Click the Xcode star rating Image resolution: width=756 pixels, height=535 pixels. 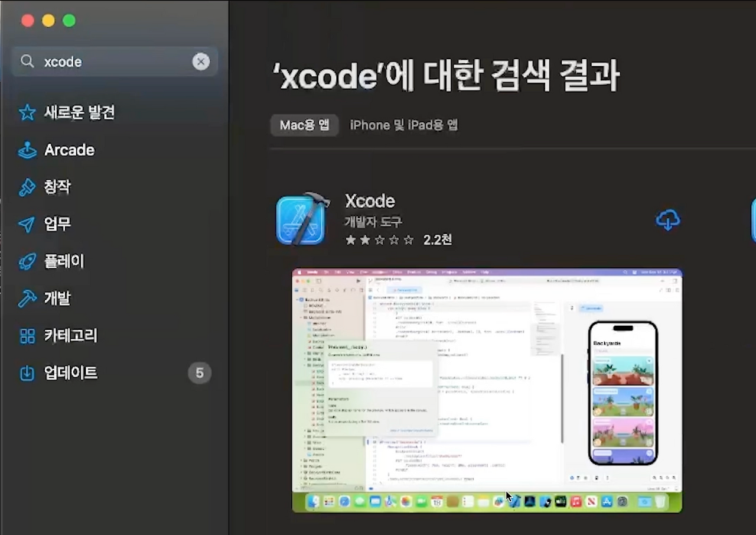coord(380,240)
